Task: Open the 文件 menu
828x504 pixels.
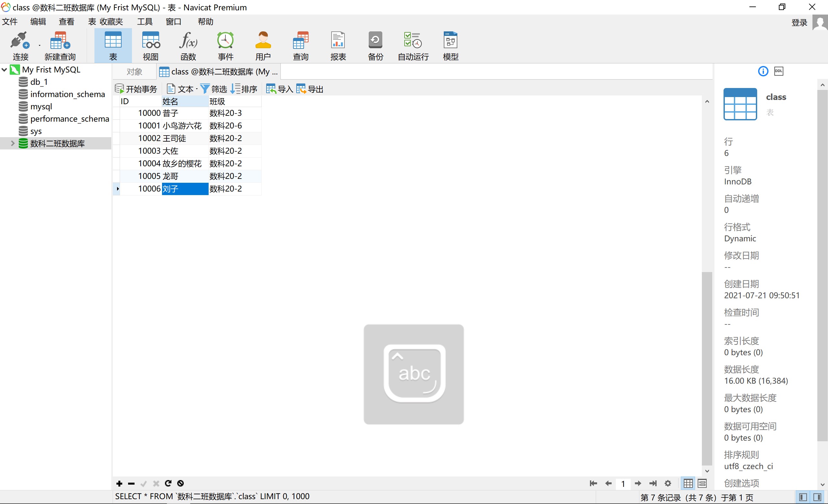Action: click(x=10, y=21)
